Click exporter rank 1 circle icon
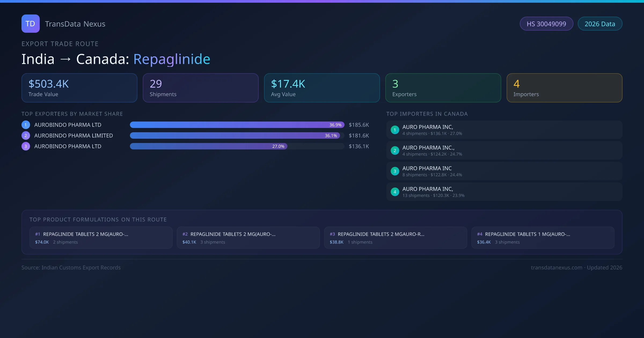The image size is (644, 338). (25, 125)
